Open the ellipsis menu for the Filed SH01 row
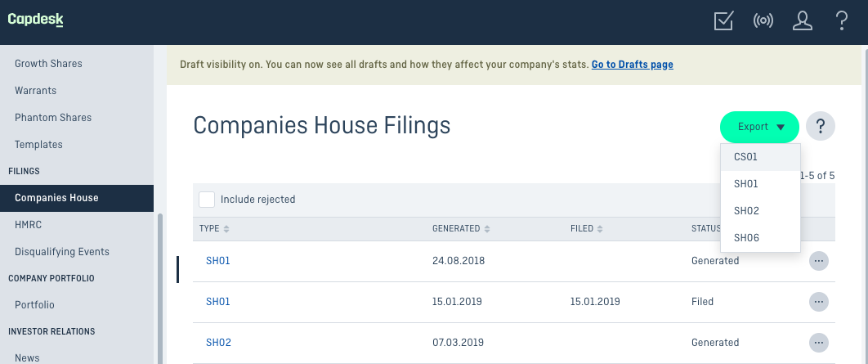Screen dimensions: 868x364 [x=819, y=302]
